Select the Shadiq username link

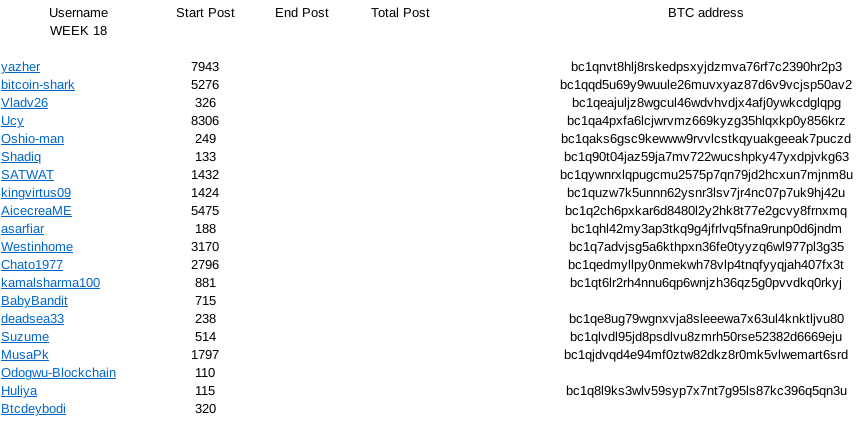pyautogui.click(x=21, y=157)
